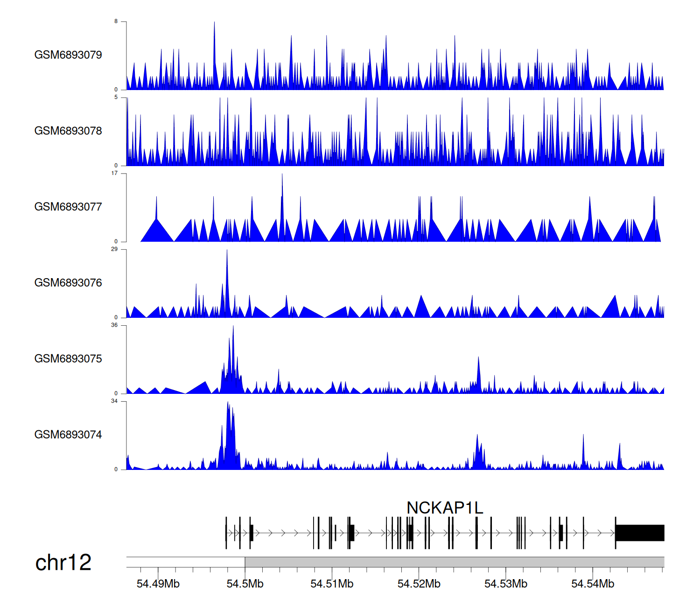Click the GSM6893075 track name
Viewport: 700px width, 616px height.
(68, 359)
